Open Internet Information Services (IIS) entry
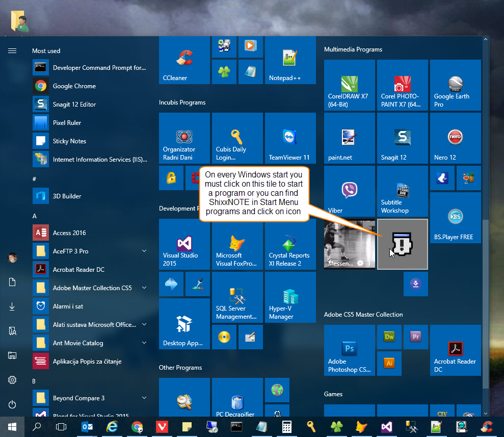 [90, 159]
